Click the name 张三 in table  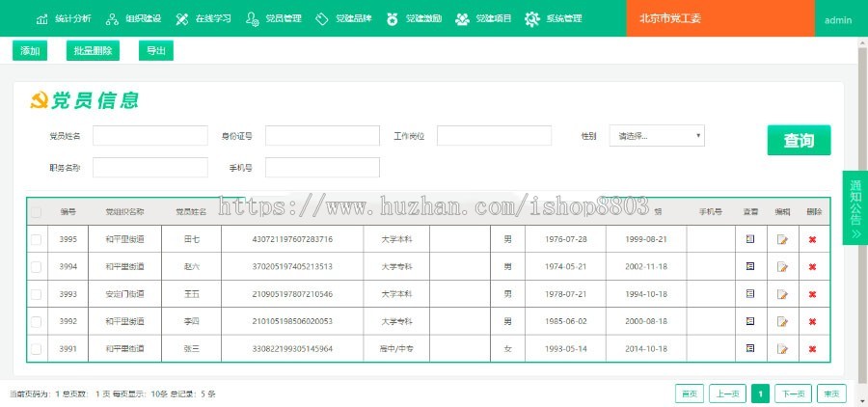192,349
